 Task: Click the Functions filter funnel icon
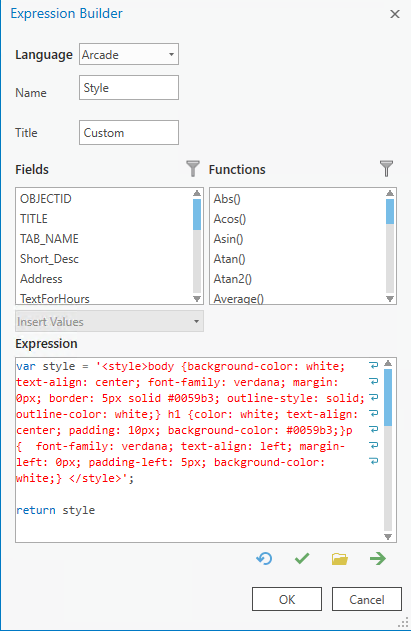(x=386, y=169)
